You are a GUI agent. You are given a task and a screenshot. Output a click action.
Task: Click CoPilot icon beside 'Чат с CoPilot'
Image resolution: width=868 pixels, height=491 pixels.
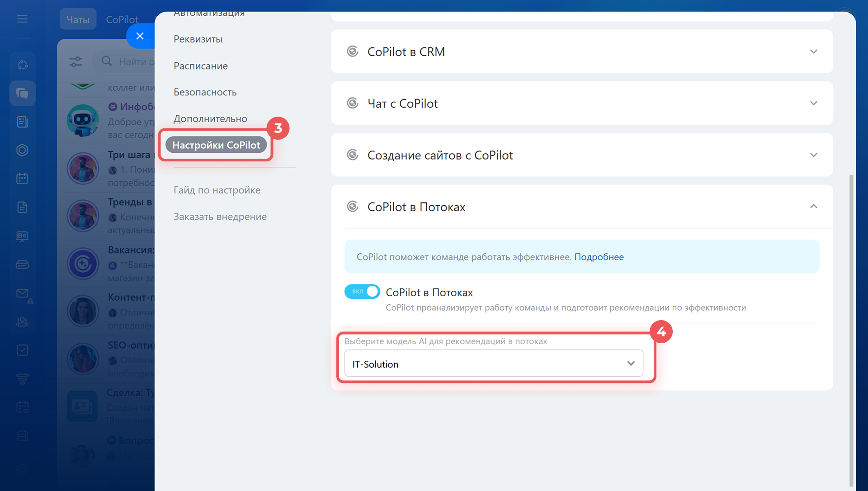point(353,103)
